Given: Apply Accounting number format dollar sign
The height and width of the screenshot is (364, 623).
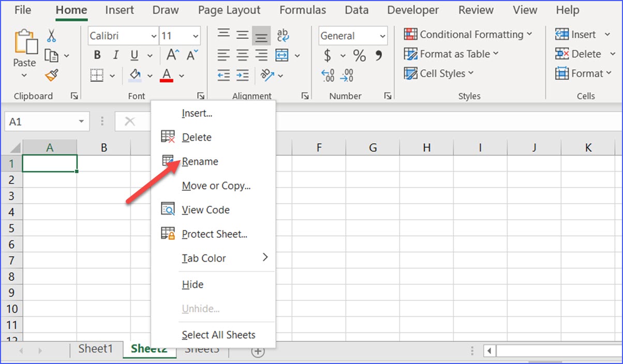Looking at the screenshot, I should [x=328, y=55].
